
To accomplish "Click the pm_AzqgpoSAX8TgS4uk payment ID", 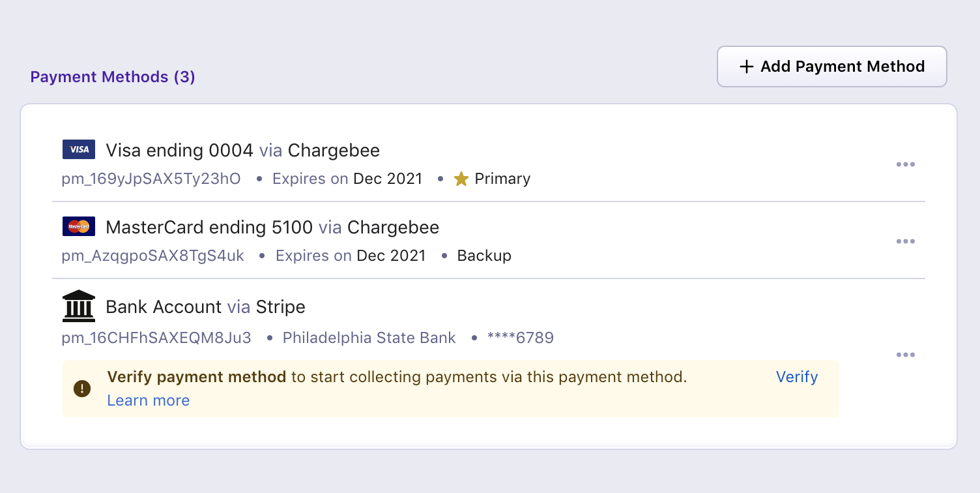I will point(153,256).
